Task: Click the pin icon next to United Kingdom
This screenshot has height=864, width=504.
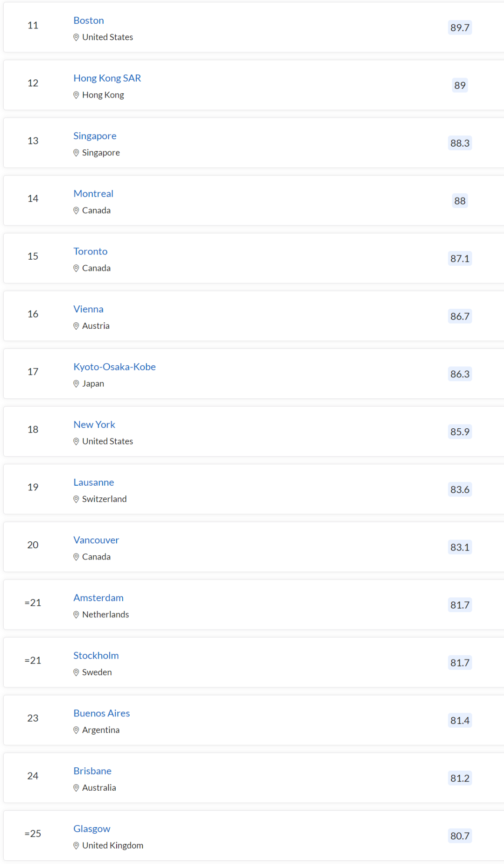Action: (76, 846)
